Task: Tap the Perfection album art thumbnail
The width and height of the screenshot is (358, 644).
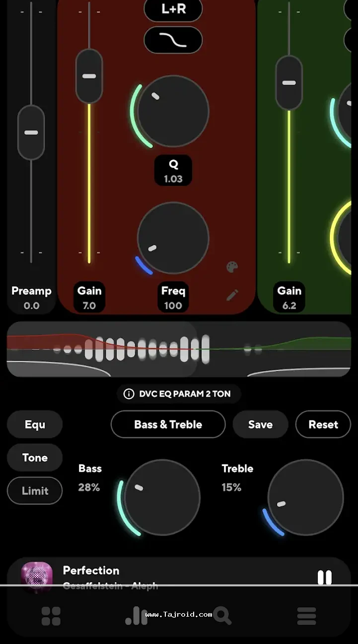Action: pyautogui.click(x=37, y=576)
